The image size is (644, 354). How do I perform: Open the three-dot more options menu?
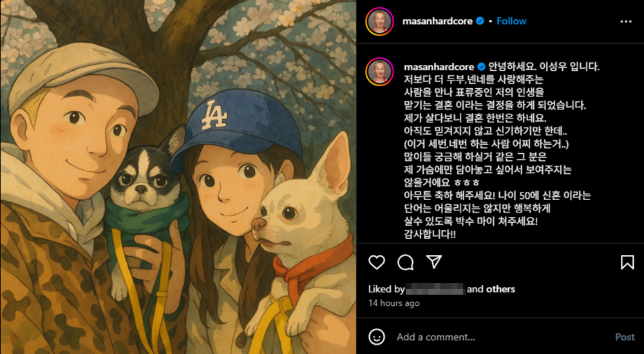click(x=626, y=21)
